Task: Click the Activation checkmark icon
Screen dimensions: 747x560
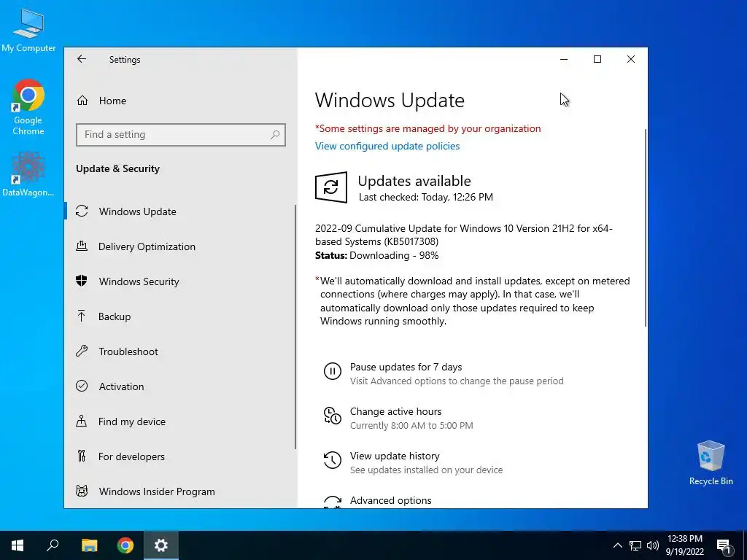Action: pos(82,386)
